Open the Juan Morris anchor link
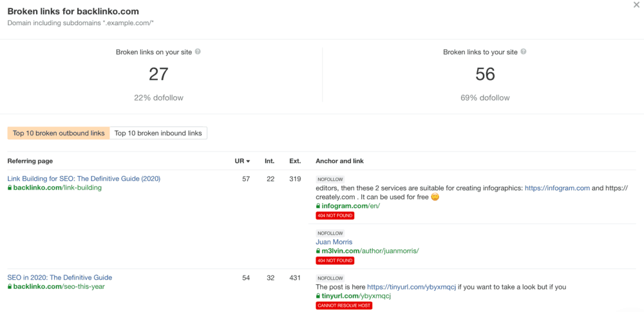This screenshot has width=644, height=312. click(x=334, y=242)
